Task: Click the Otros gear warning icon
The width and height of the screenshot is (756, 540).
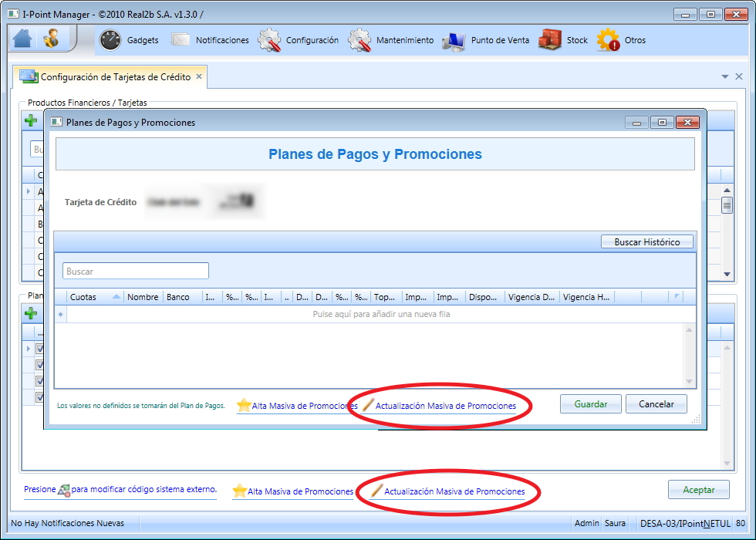Action: [608, 40]
